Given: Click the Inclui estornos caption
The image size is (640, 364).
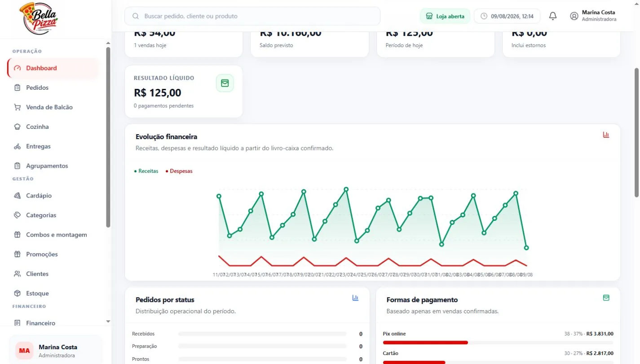Looking at the screenshot, I should pos(529,45).
